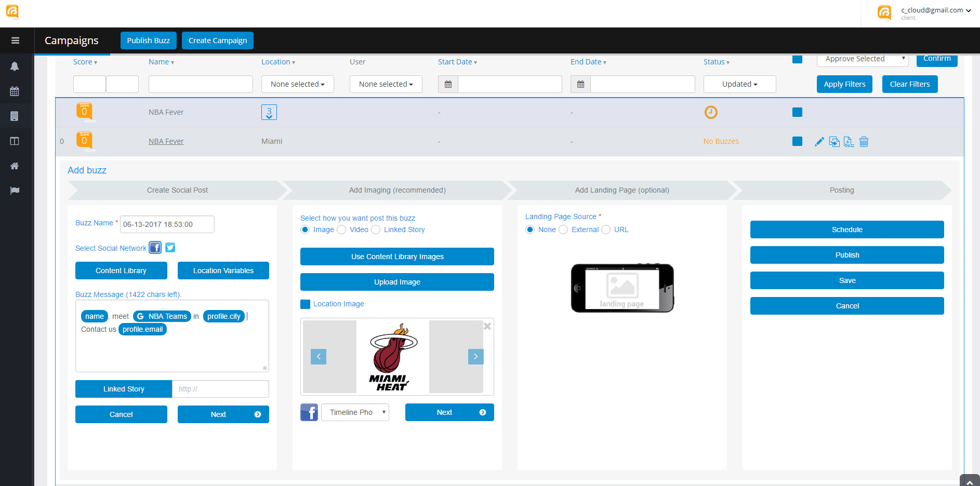Click the Create Campaign button
The image size is (980, 486).
pyautogui.click(x=218, y=40)
